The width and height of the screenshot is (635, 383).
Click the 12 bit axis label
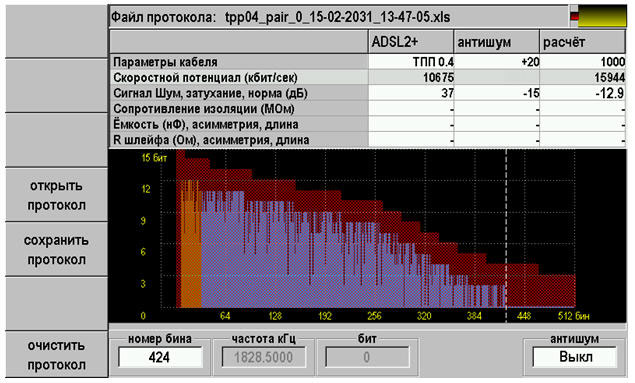tap(146, 189)
